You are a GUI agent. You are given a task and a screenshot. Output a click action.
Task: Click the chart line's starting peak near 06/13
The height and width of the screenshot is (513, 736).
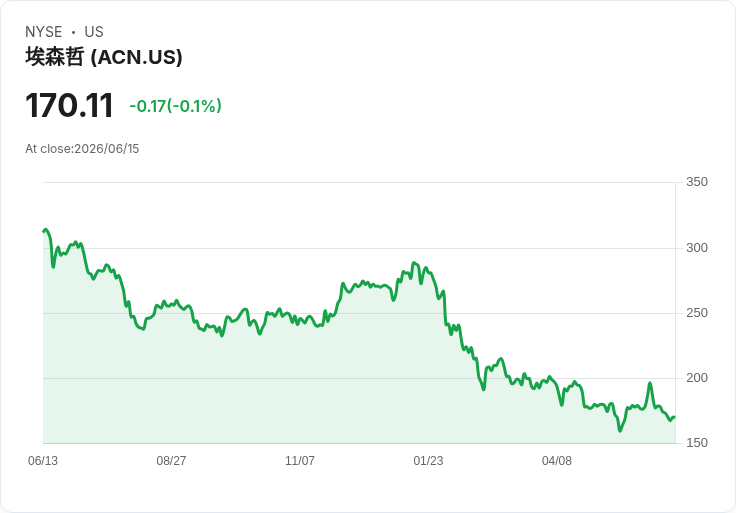tap(45, 230)
